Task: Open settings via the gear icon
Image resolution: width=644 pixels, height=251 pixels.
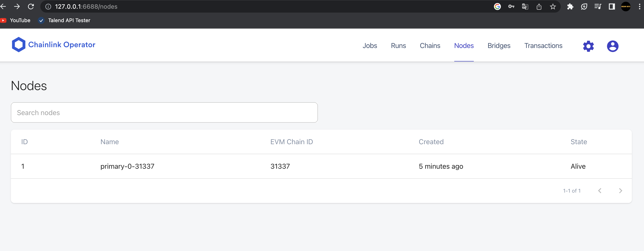Action: point(588,46)
